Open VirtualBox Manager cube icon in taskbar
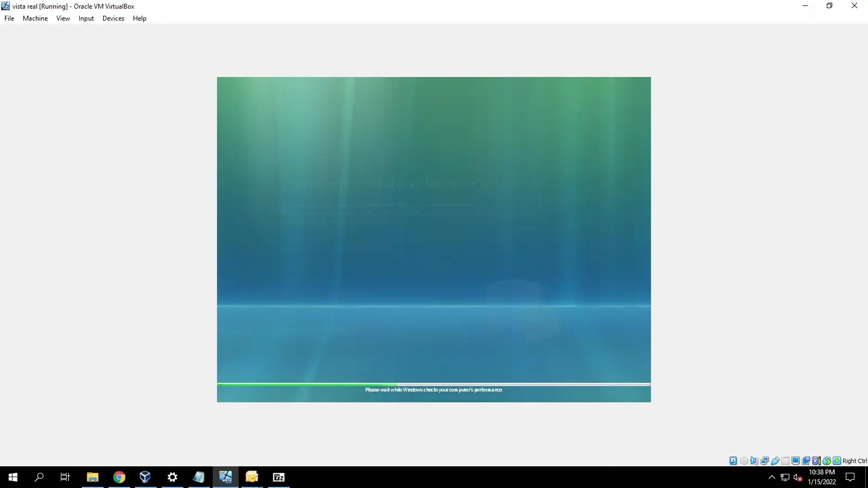The height and width of the screenshot is (488, 868). [x=145, y=477]
